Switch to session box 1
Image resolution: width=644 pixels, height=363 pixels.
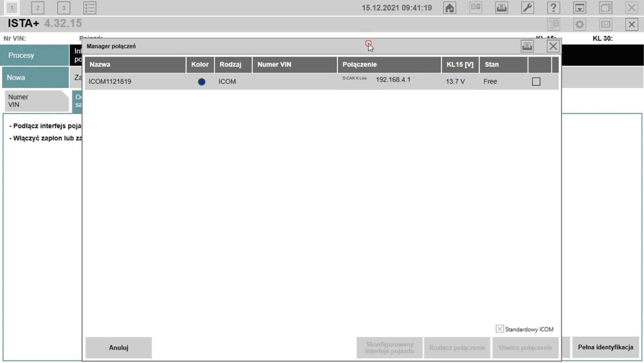(x=11, y=8)
